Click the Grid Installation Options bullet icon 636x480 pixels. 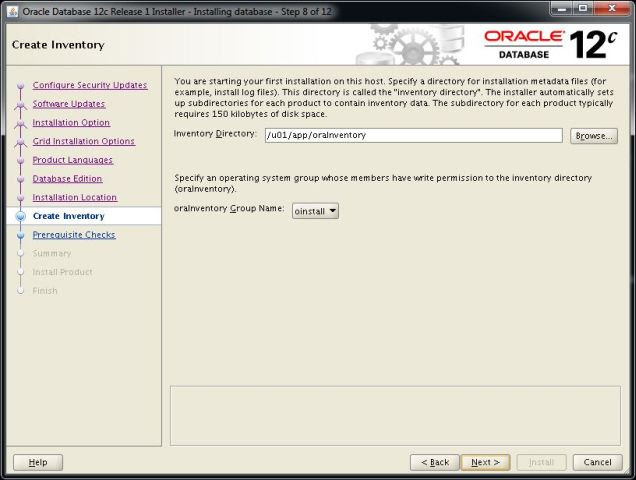click(21, 142)
